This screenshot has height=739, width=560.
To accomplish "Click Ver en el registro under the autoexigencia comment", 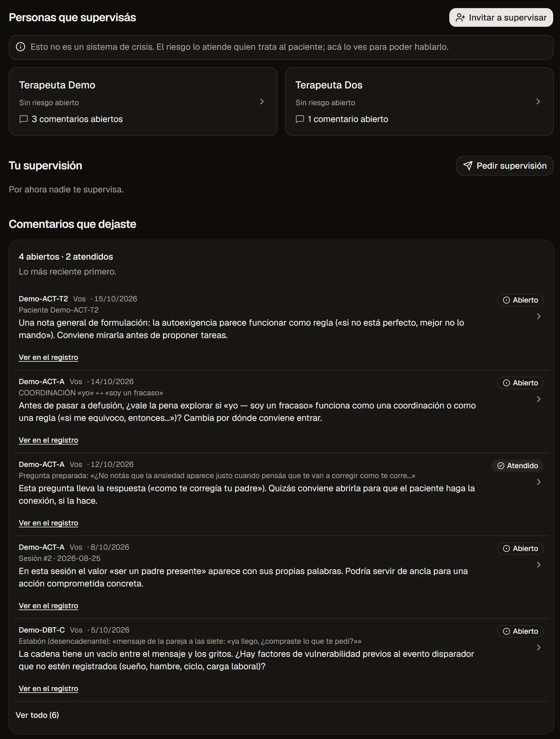I will click(49, 357).
